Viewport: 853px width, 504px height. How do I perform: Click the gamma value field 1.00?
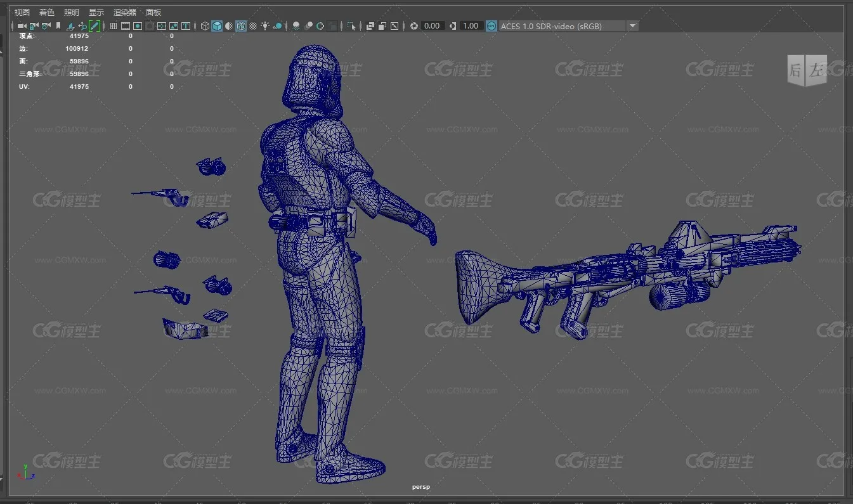[x=471, y=26]
